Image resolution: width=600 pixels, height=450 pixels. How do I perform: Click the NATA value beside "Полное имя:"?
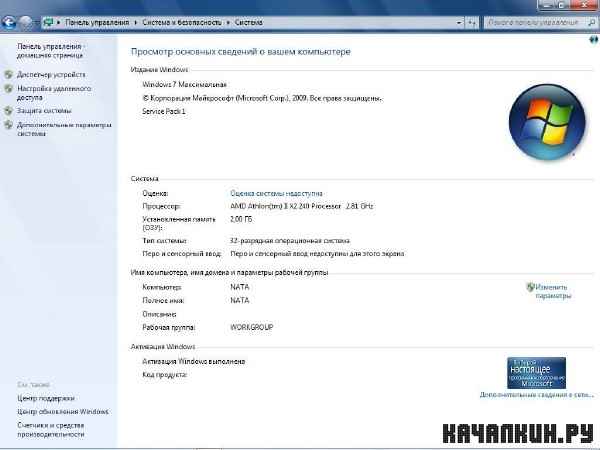click(240, 300)
